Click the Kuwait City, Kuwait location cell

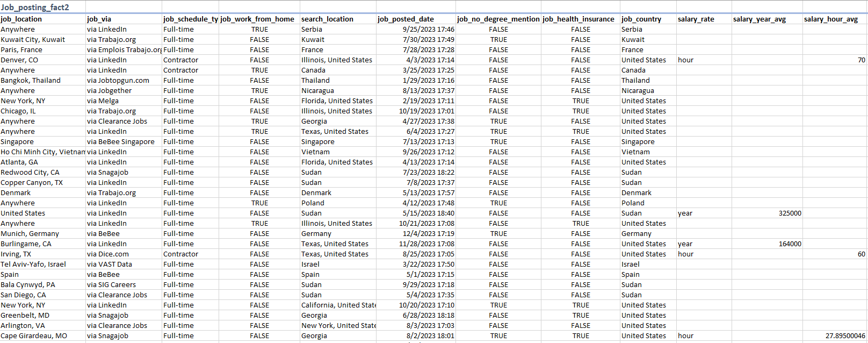[43, 39]
